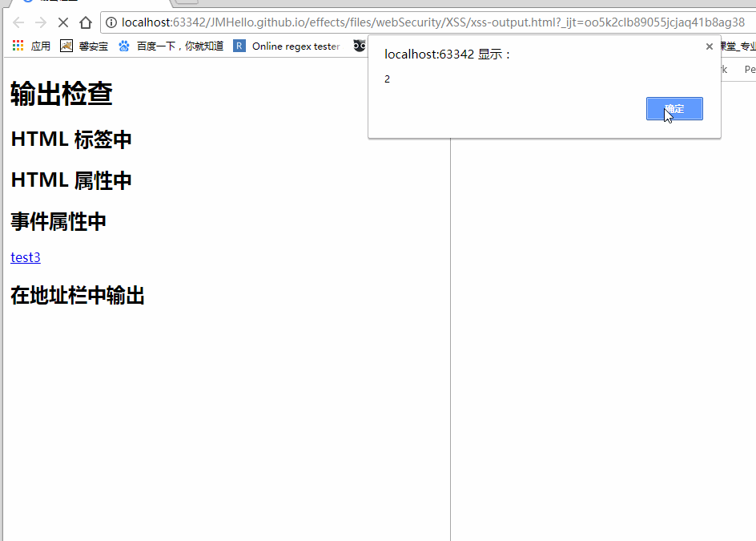The image size is (756, 541).
Task: Follow the test3 link
Action: (x=26, y=257)
